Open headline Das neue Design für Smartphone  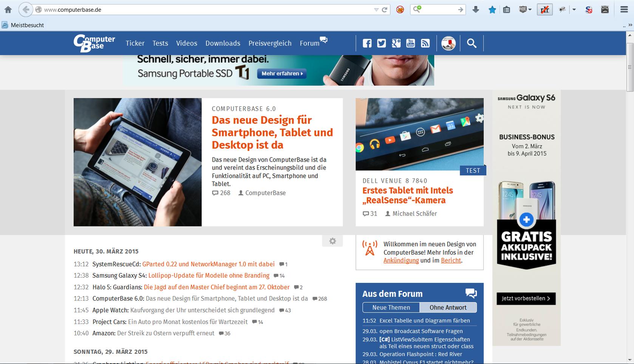click(272, 133)
